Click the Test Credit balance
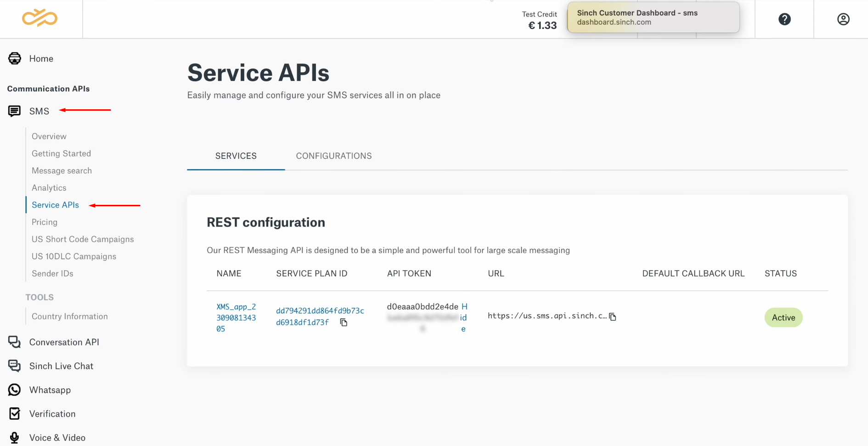This screenshot has width=868, height=446. coord(540,21)
